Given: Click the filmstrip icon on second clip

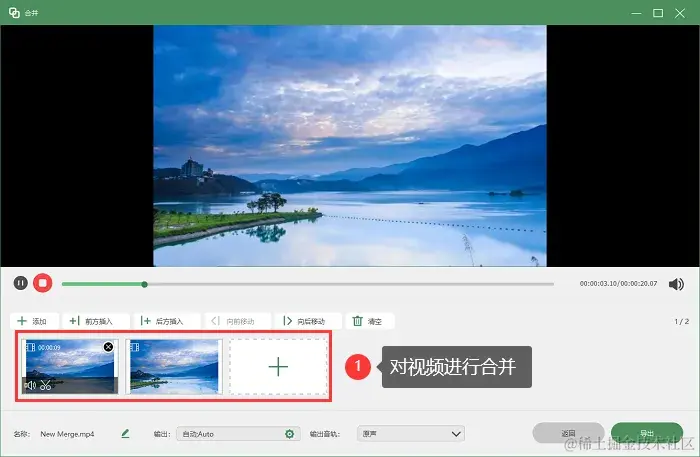Looking at the screenshot, I should click(x=135, y=347).
